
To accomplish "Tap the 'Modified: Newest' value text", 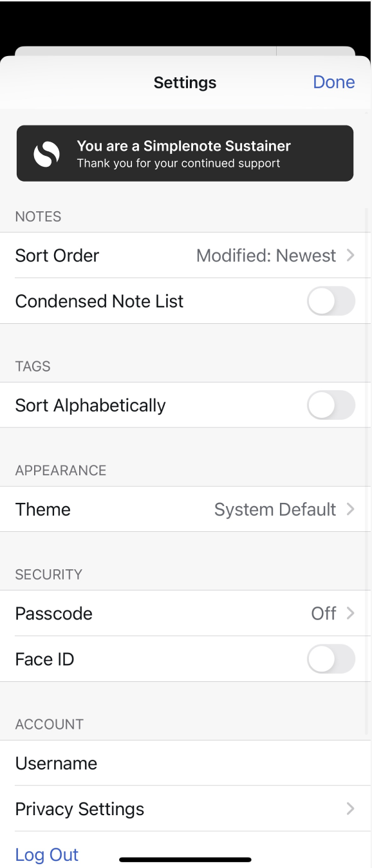I will tap(266, 255).
